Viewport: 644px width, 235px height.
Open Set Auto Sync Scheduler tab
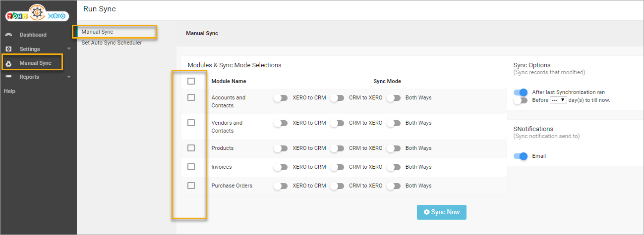[x=112, y=43]
